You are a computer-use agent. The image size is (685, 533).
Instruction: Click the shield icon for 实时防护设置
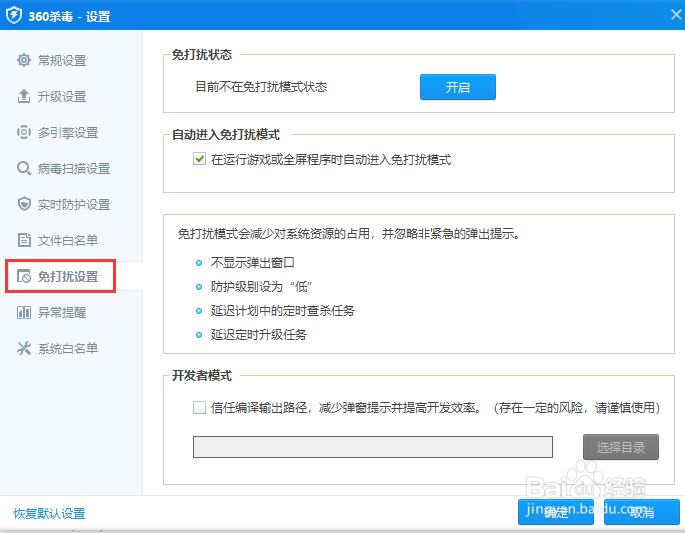click(24, 204)
